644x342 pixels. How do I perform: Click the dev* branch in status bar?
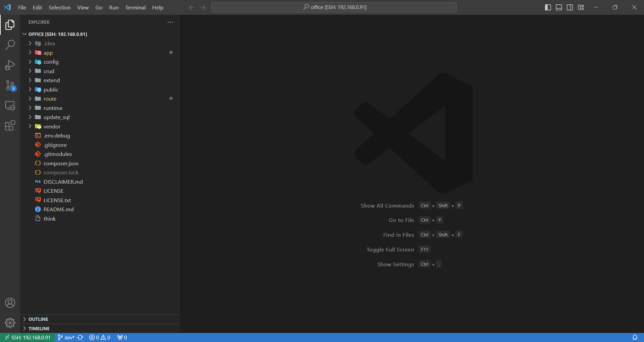click(66, 337)
